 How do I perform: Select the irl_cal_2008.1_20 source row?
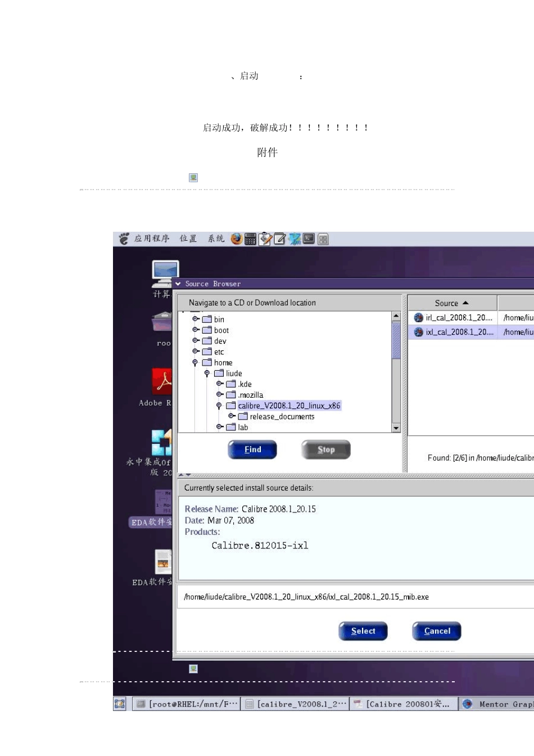[471, 318]
